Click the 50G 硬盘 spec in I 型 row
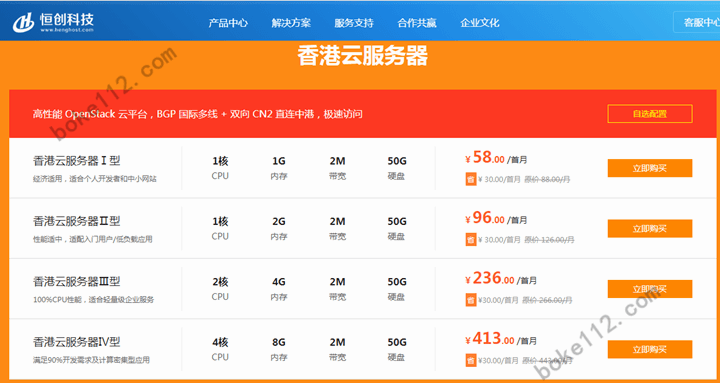720x383 pixels. [397, 168]
